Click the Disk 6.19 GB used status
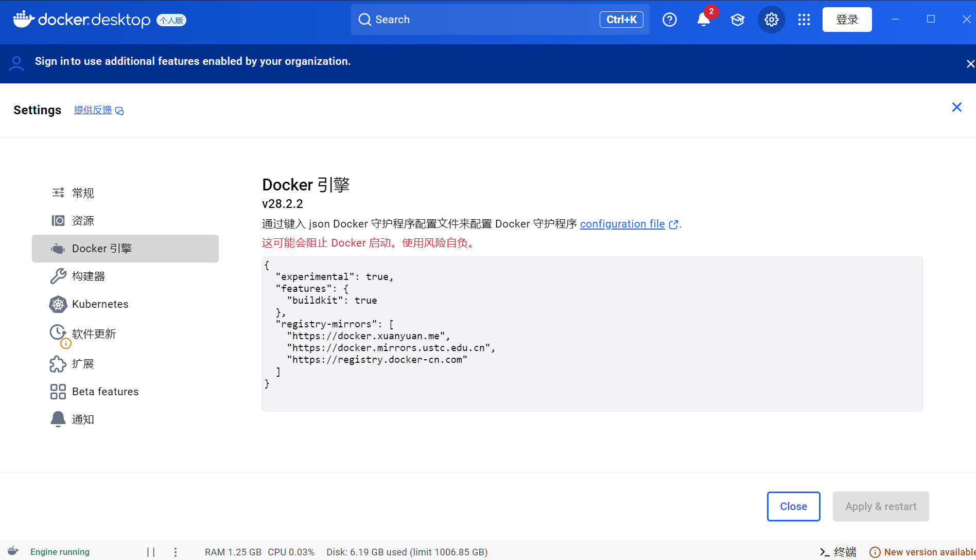Screen dimensions: 976x560 pyautogui.click(x=407, y=552)
